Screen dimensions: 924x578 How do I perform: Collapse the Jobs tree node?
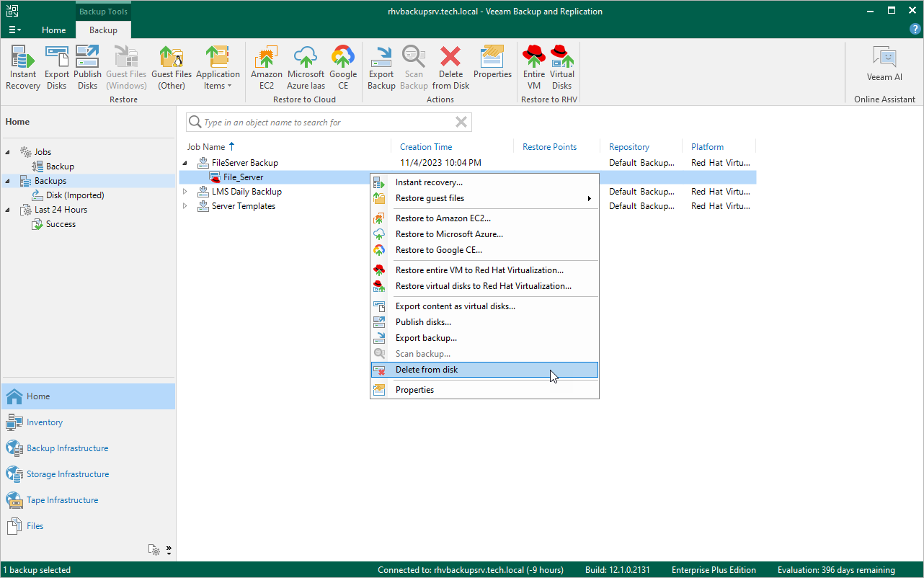coord(8,152)
